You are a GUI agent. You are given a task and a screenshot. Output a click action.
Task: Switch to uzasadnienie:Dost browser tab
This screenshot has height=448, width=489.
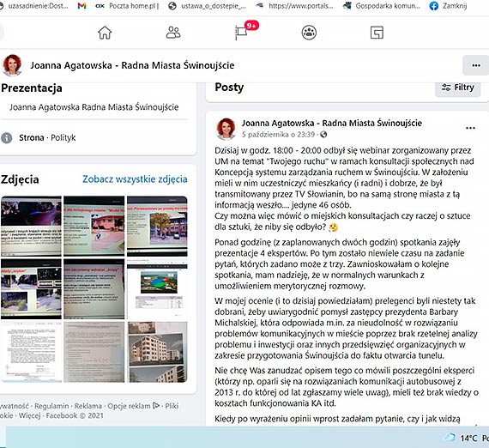point(34,6)
